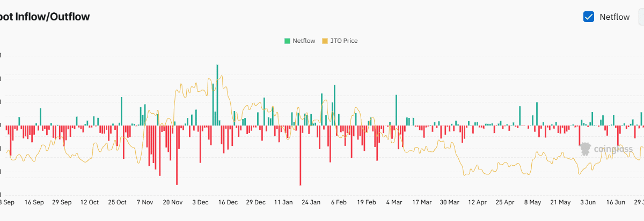
Task: Uncheck the Netflow checkbox
Action: (x=588, y=17)
